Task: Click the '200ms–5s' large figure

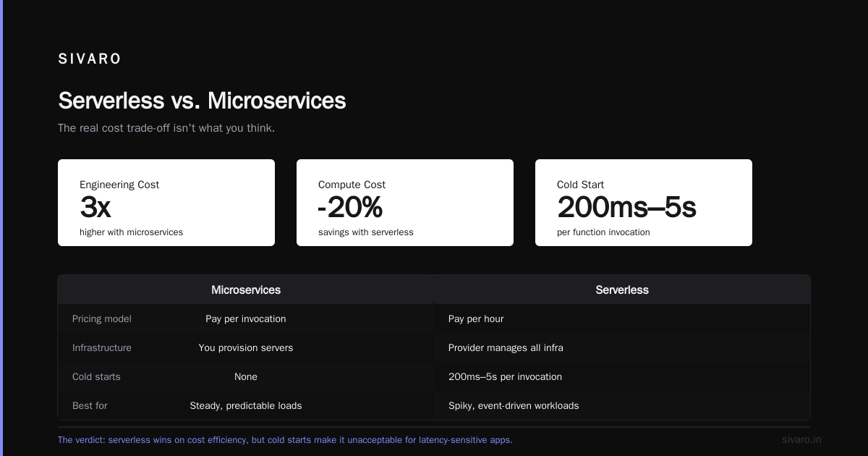Action: click(x=626, y=208)
